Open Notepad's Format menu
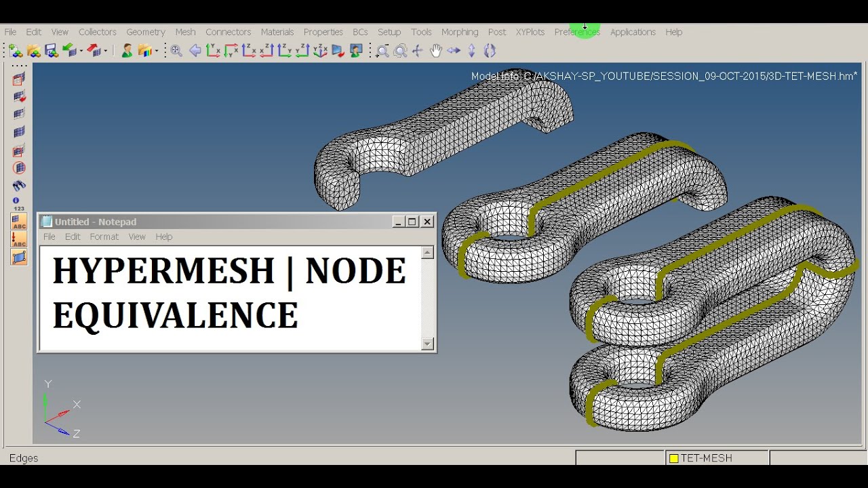This screenshot has height=488, width=868. point(104,237)
